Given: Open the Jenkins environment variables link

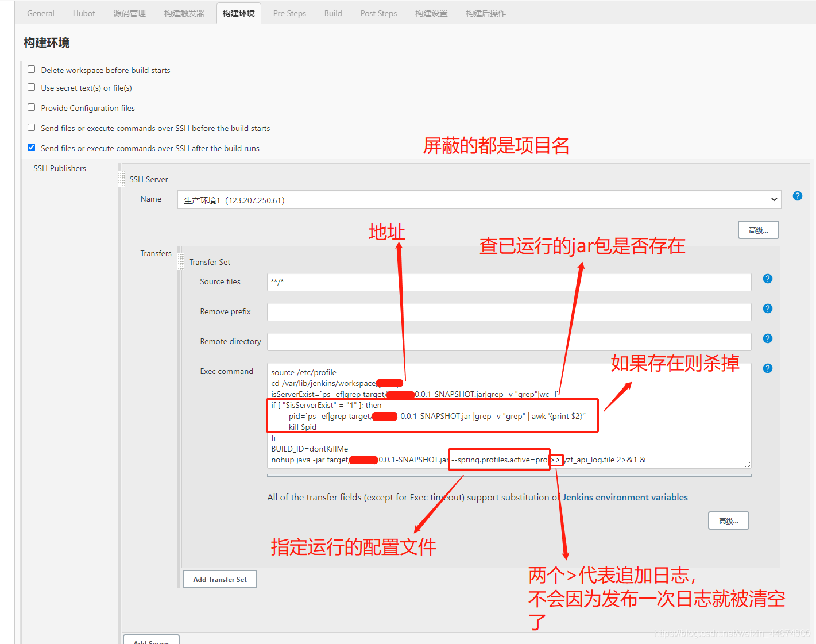Looking at the screenshot, I should (x=625, y=497).
